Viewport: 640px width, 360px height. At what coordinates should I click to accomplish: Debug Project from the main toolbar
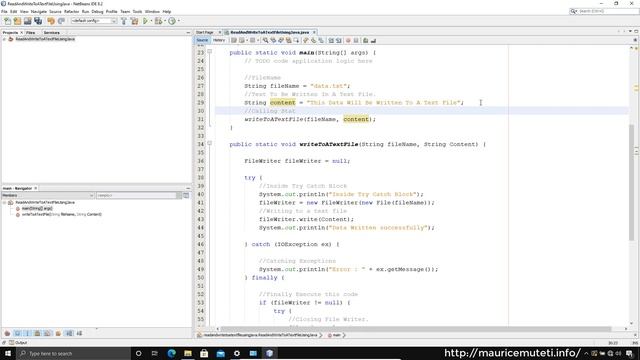158,21
